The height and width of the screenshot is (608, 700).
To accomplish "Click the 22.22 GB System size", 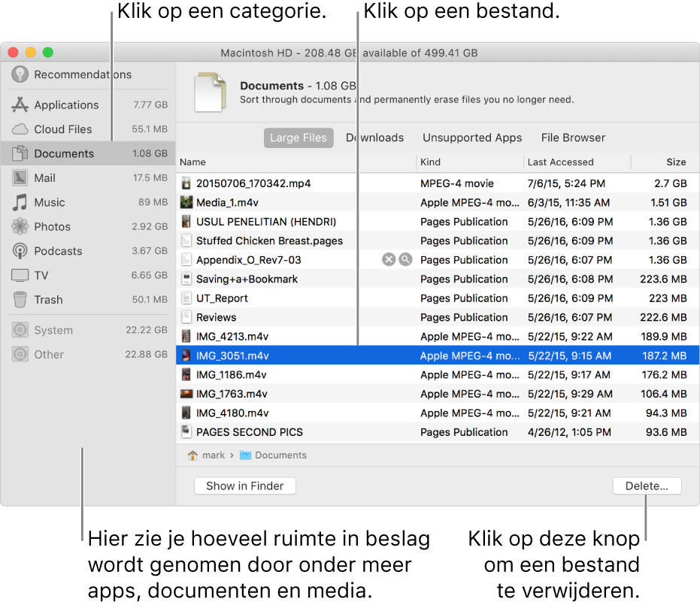I will 146,330.
